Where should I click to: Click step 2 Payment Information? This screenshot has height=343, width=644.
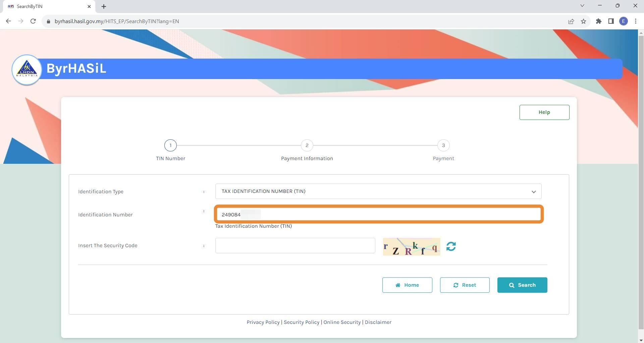point(307,150)
